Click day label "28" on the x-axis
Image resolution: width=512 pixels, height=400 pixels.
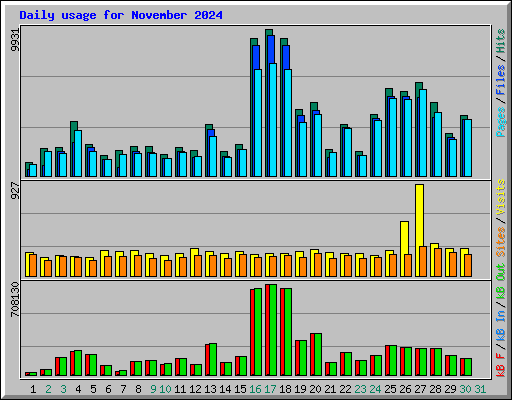(435, 389)
